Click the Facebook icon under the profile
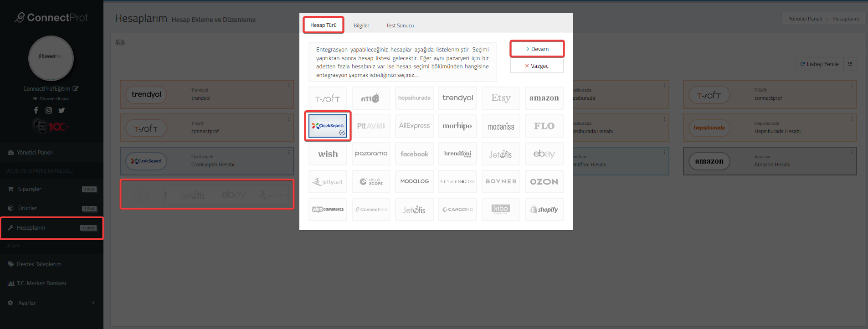Image resolution: width=868 pixels, height=329 pixels. click(36, 110)
